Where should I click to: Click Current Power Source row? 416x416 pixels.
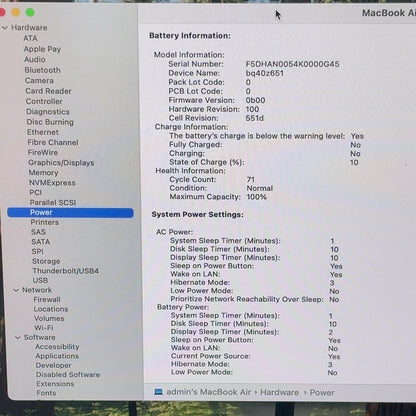click(256, 356)
